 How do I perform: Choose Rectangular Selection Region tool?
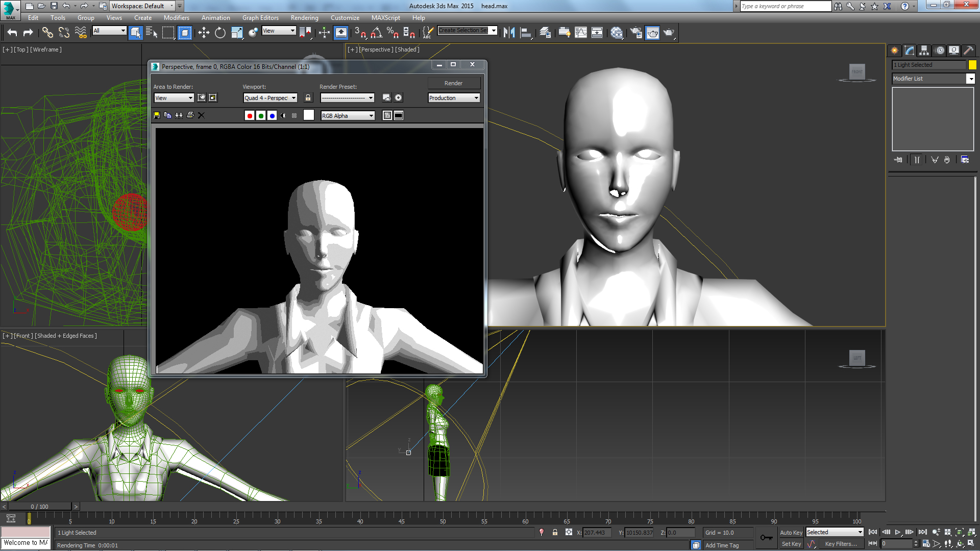coord(168,33)
